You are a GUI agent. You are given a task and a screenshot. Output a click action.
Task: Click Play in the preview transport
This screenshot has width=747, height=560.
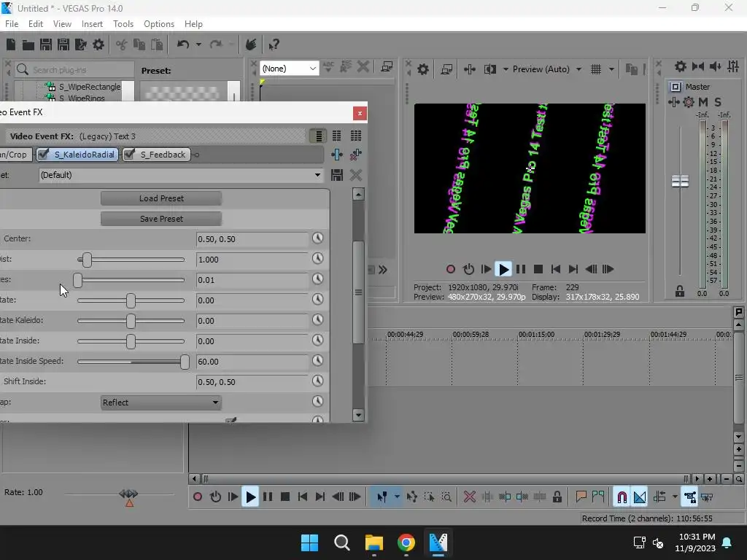pyautogui.click(x=503, y=270)
